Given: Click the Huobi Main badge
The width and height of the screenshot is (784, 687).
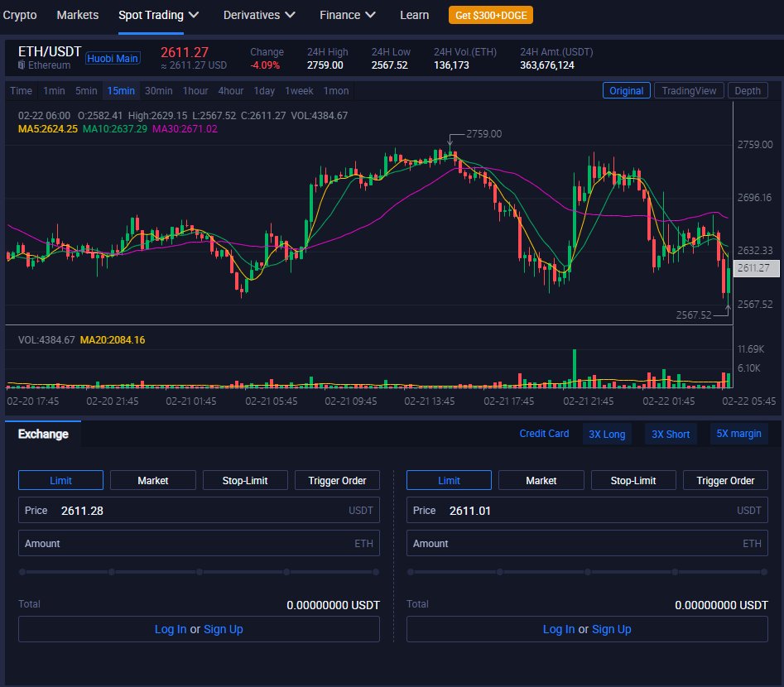Looking at the screenshot, I should (x=113, y=59).
